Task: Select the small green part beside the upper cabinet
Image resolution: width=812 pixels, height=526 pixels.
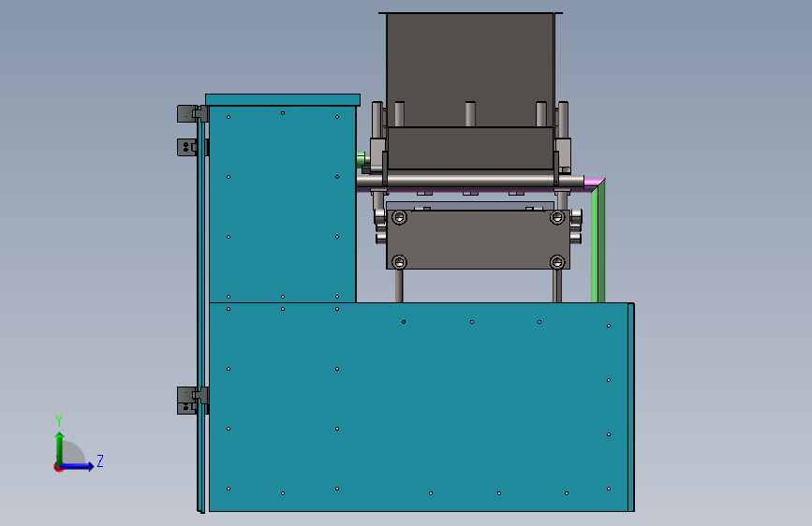Action: (361, 159)
